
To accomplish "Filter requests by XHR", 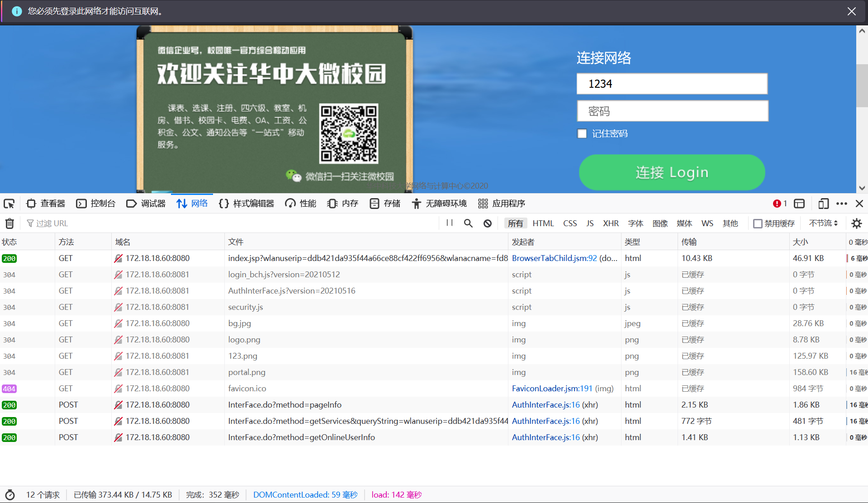I will [611, 223].
